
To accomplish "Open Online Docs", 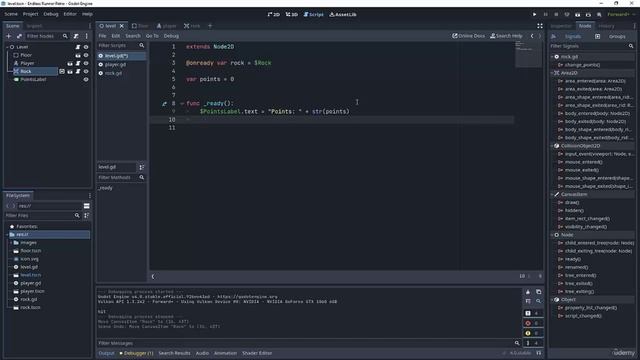I will tap(469, 36).
